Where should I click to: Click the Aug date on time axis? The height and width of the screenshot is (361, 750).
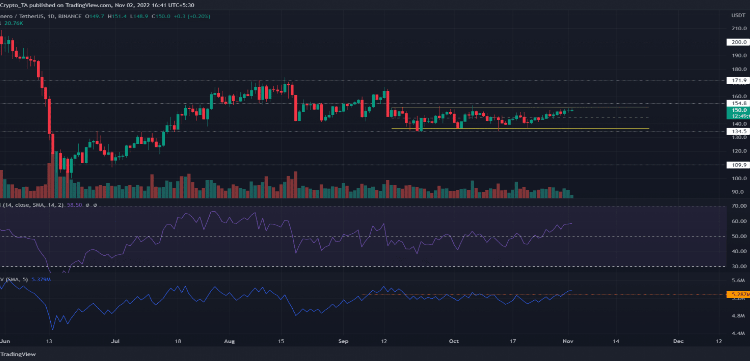click(x=230, y=341)
